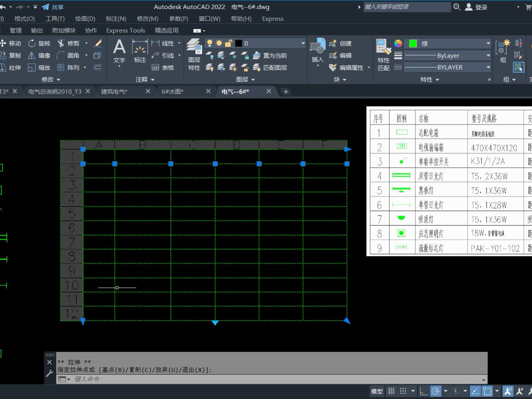Expand the Annotation (注释) panel
The image size is (532, 399).
145,79
